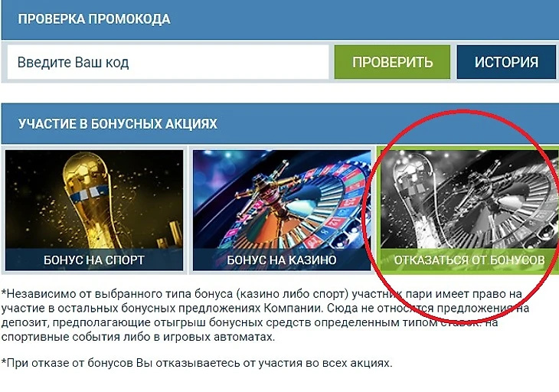
Task: Open promo code ИСТОРИЯ
Action: click(506, 62)
